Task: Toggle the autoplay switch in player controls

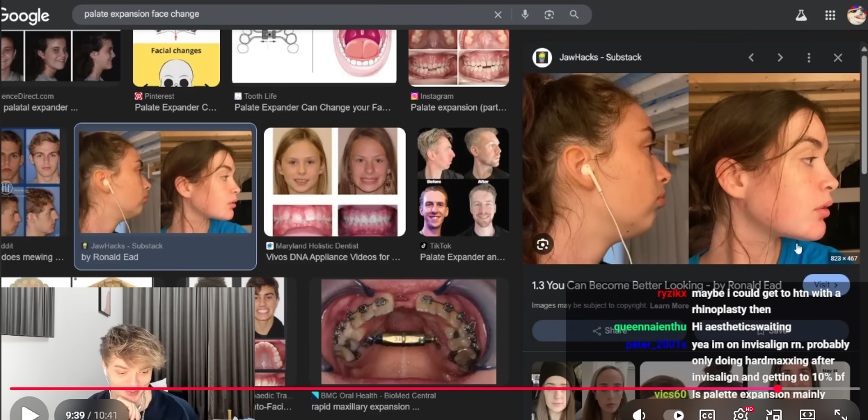Action: (x=674, y=415)
